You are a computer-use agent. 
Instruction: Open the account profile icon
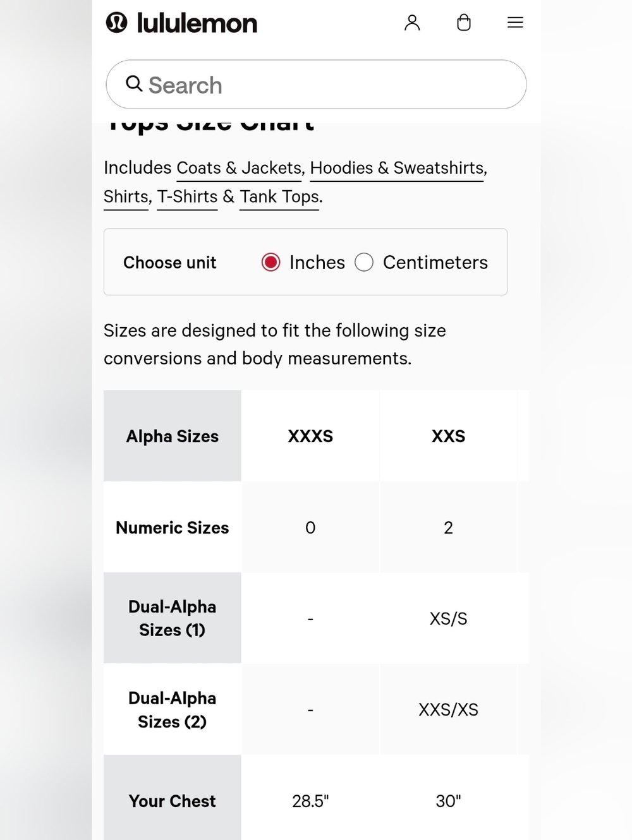click(x=412, y=23)
